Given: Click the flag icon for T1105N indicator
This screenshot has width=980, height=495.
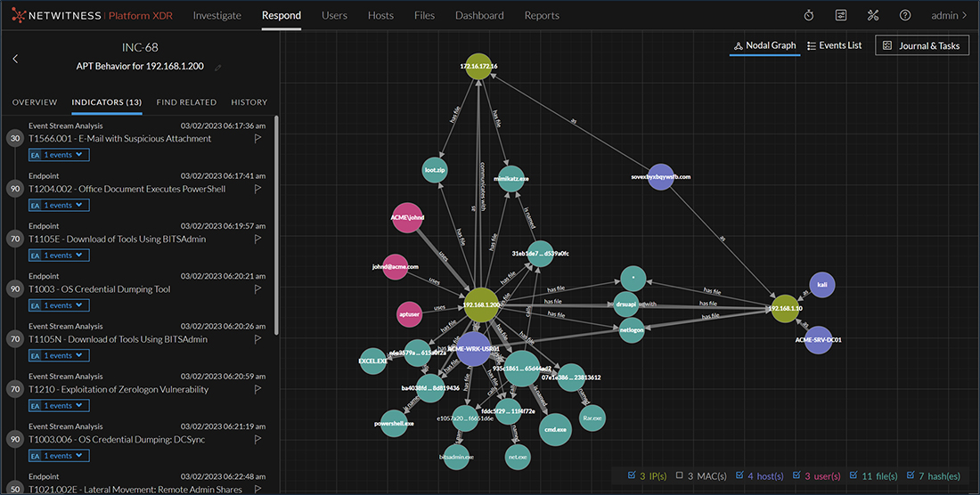Looking at the screenshot, I should click(x=257, y=339).
